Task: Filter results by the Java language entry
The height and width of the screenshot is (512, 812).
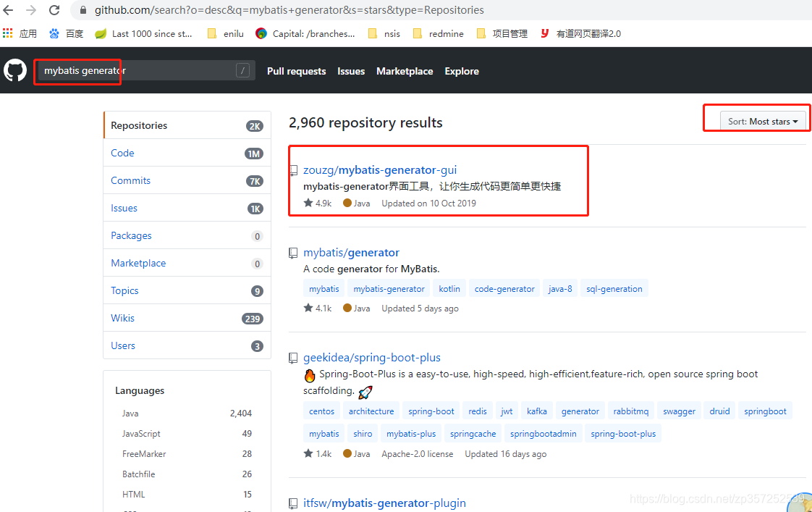Action: coord(130,413)
